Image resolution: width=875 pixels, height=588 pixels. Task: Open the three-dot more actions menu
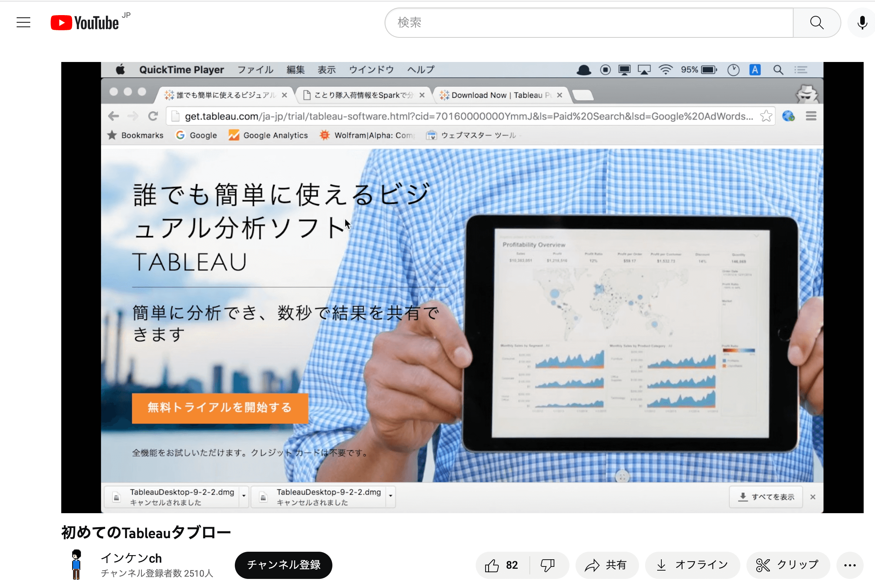pyautogui.click(x=850, y=565)
